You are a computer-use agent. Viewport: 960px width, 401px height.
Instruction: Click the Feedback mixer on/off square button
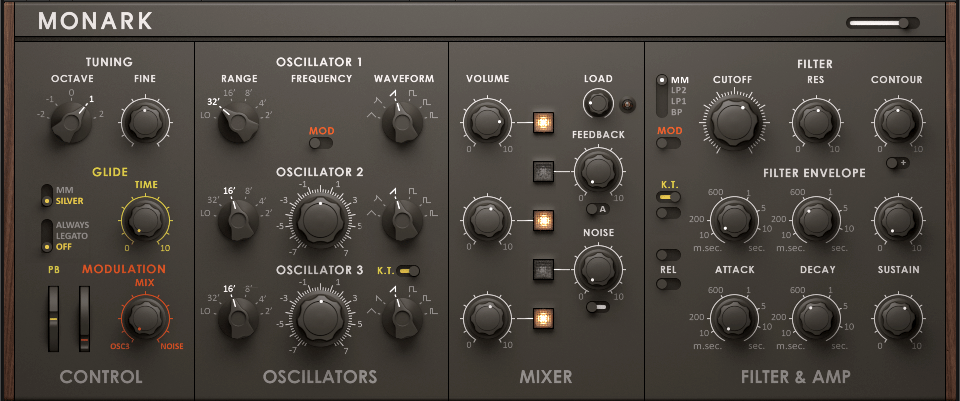[543, 171]
